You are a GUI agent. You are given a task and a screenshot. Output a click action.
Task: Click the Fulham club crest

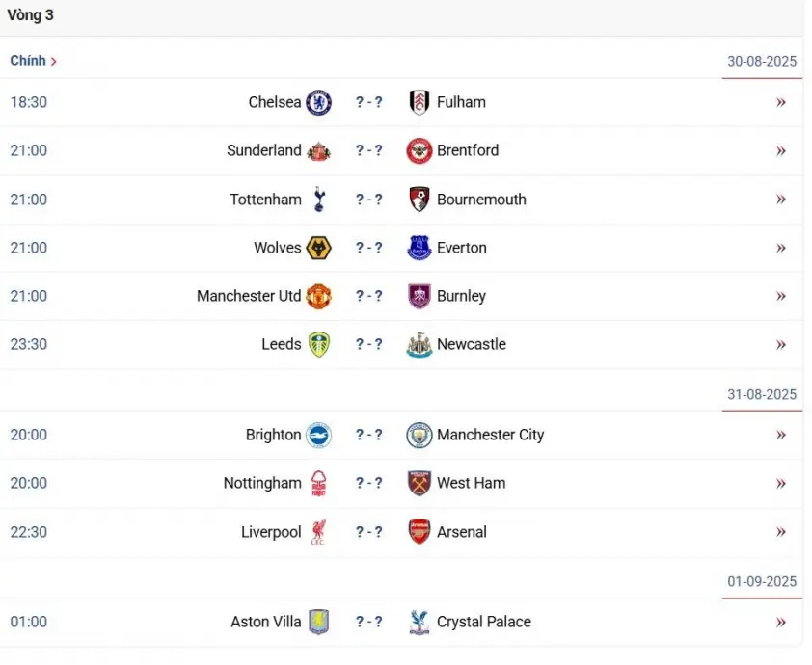pos(419,102)
